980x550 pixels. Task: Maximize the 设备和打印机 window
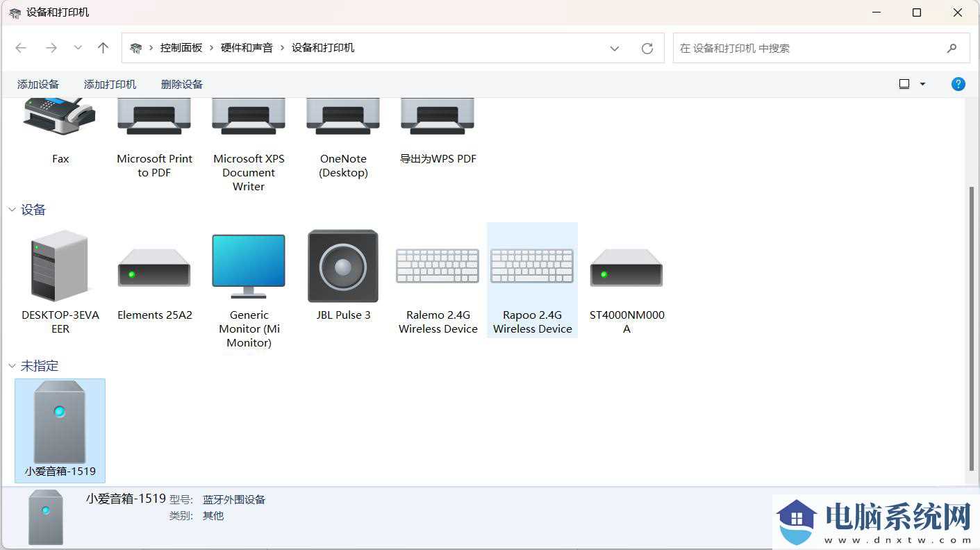[x=917, y=12]
